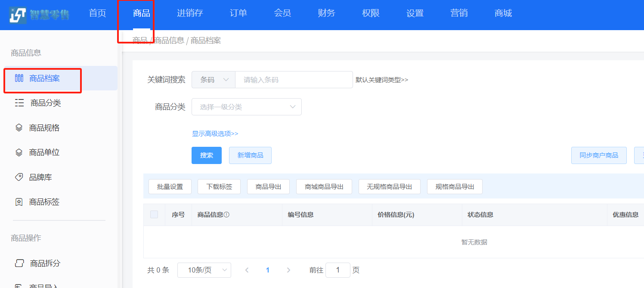Click the 商品拆分 icon in sidebar
This screenshot has width=644, height=288.
pyautogui.click(x=19, y=263)
